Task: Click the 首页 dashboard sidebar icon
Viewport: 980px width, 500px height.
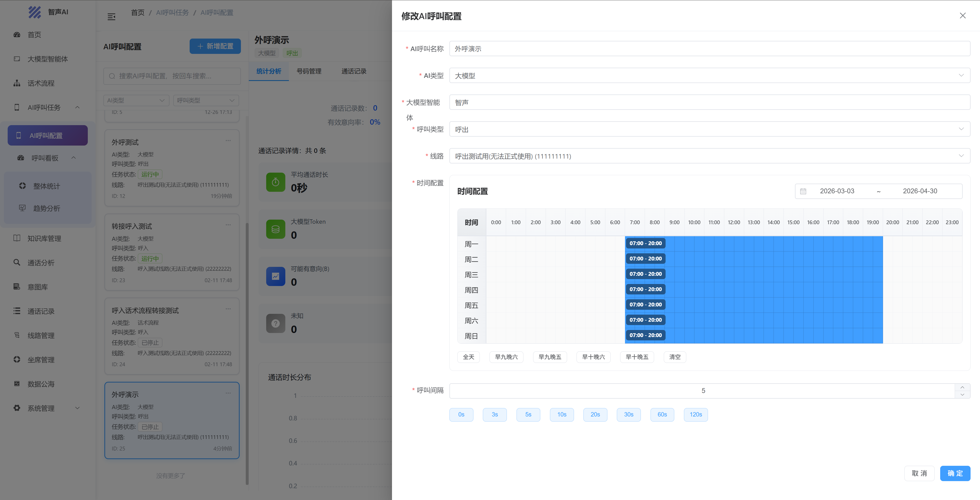Action: click(x=17, y=35)
